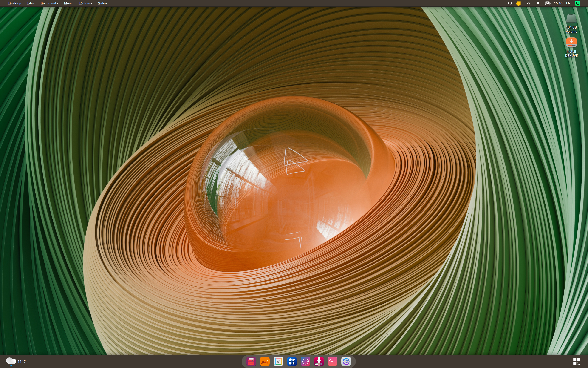Launch the update sync arrows dock icon

click(x=305, y=361)
